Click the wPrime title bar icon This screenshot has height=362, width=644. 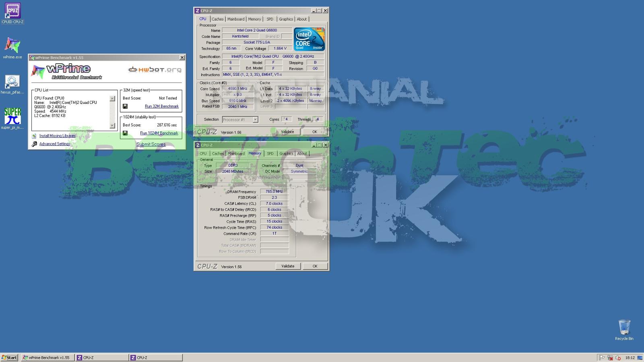[32, 58]
